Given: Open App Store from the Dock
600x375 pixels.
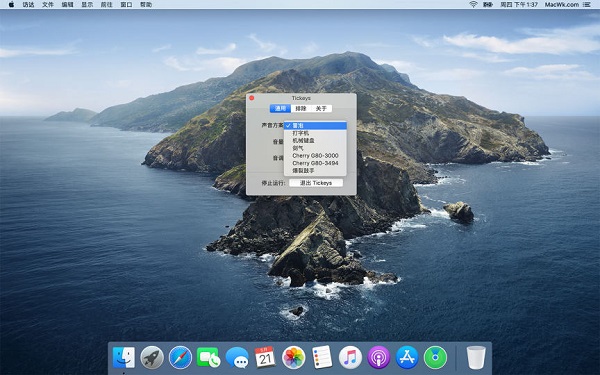Looking at the screenshot, I should [407, 357].
